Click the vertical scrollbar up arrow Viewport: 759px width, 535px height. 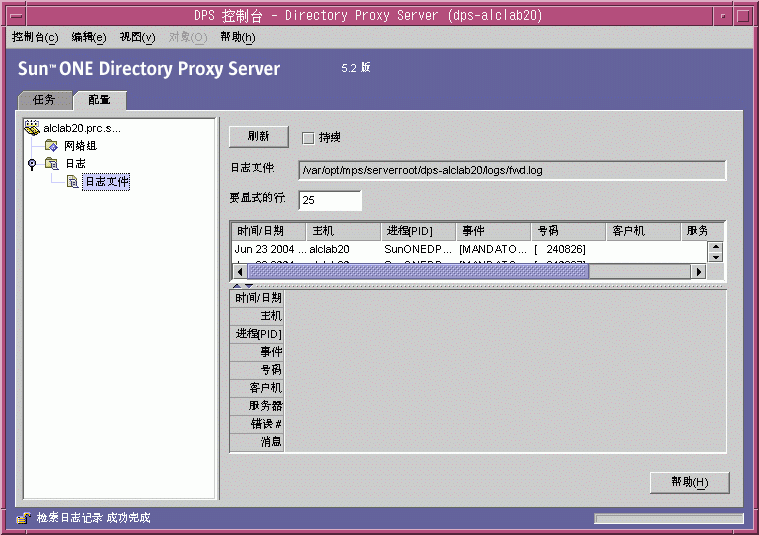pyautogui.click(x=715, y=247)
